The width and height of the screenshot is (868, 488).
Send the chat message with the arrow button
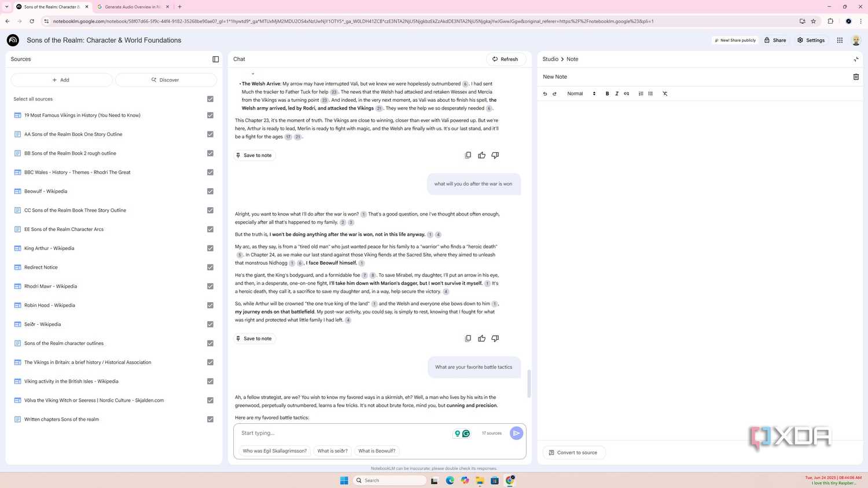tap(516, 433)
